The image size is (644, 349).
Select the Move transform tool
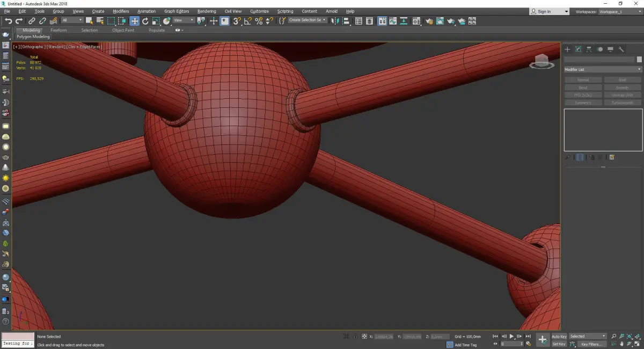(134, 21)
